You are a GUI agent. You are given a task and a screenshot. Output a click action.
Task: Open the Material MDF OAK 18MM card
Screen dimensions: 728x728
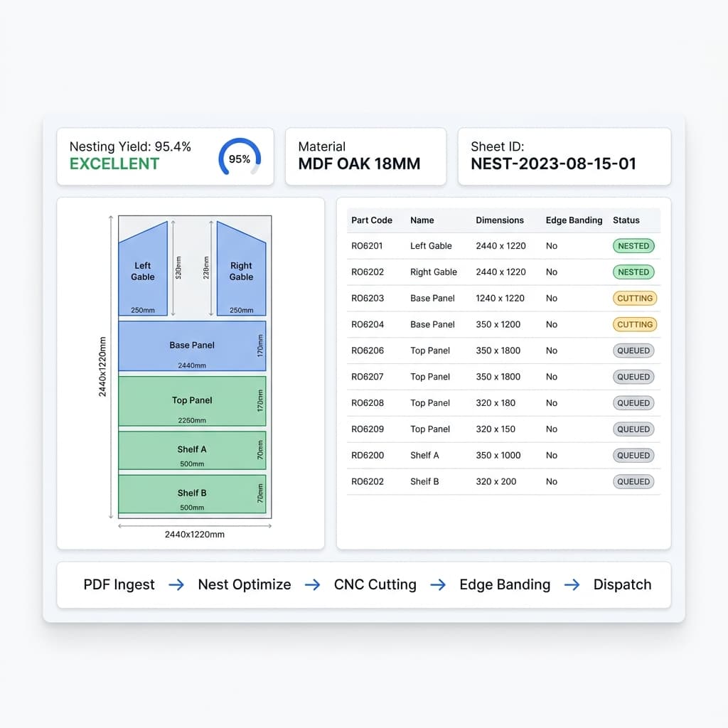(x=366, y=156)
